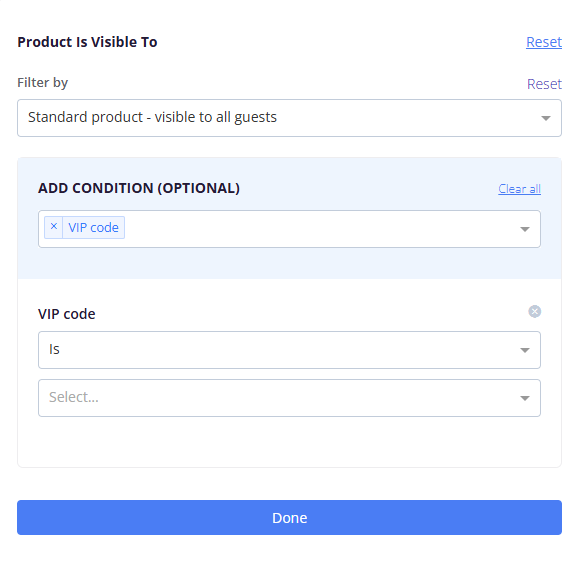The width and height of the screenshot is (579, 562).
Task: Click the 'Product Is Visible To' title
Action: [x=87, y=42]
